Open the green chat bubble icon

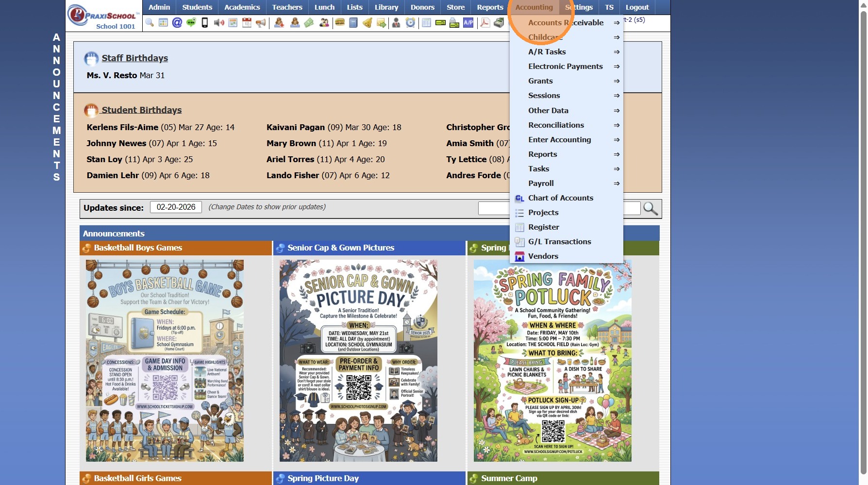(x=191, y=23)
